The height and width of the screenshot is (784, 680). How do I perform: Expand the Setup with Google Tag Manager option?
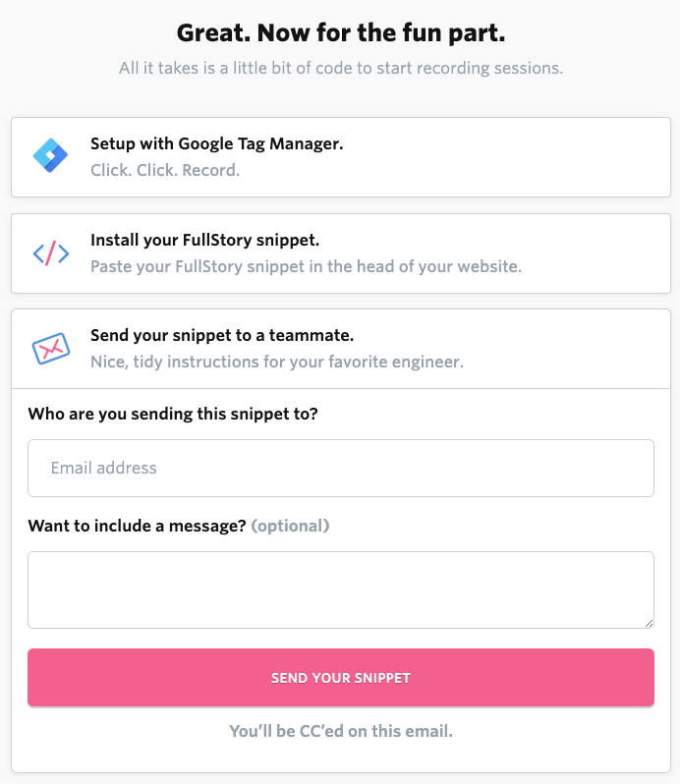click(x=341, y=157)
